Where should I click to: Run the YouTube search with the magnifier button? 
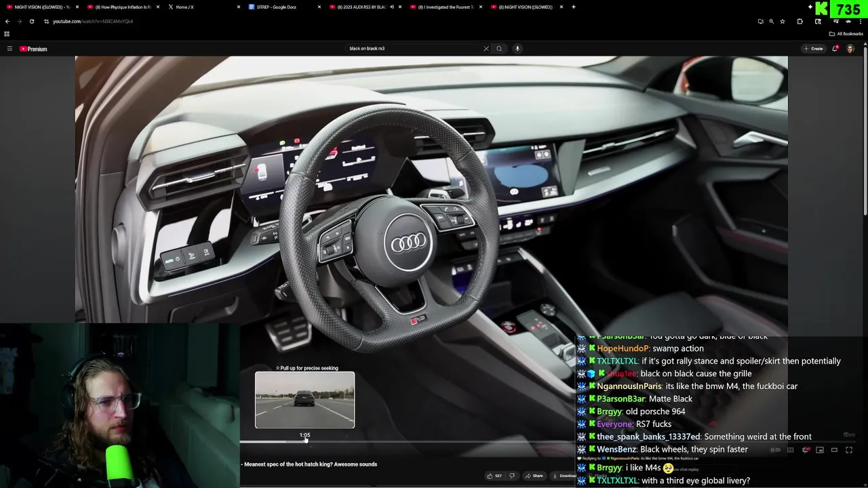pyautogui.click(x=499, y=49)
